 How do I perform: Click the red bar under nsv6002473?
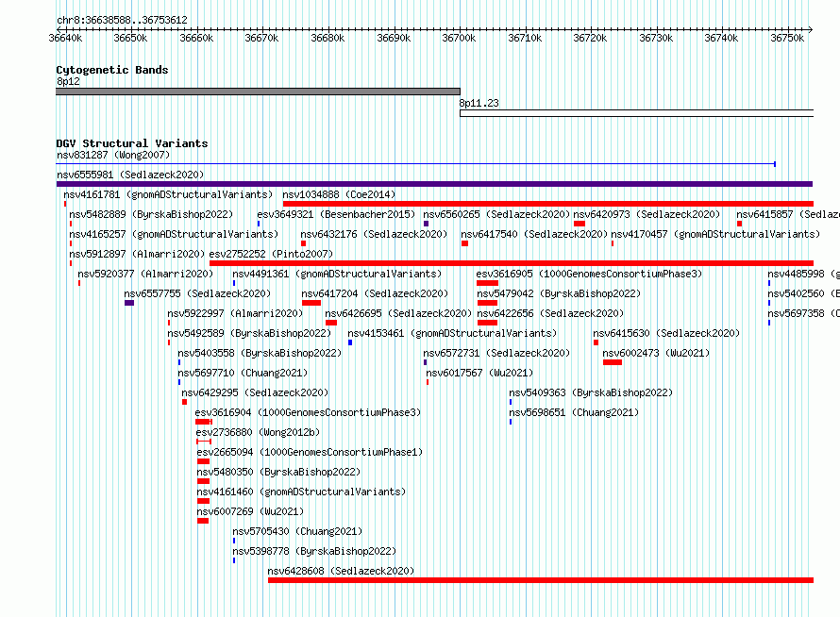(x=613, y=362)
